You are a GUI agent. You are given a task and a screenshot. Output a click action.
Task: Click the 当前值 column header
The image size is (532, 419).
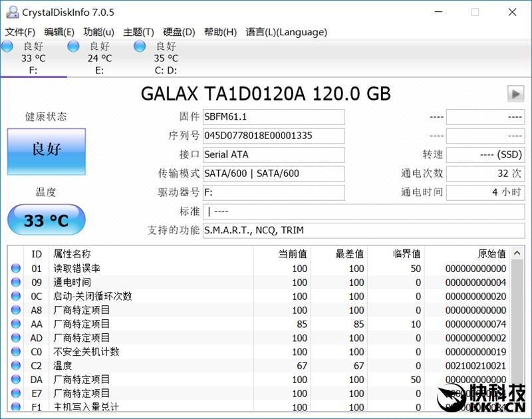282,254
